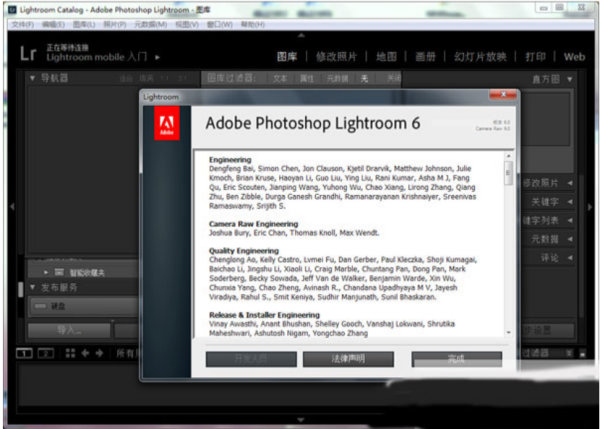The image size is (600, 429).
Task: Expand the 智能收藏夹 smart collections folder
Action: (47, 271)
